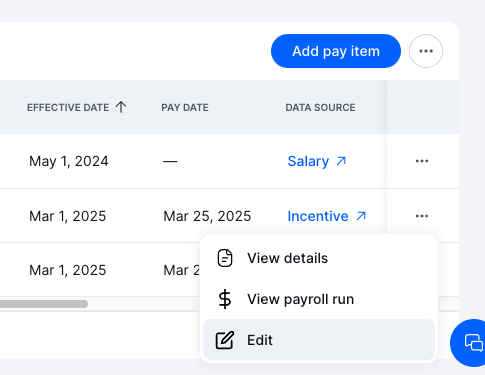The height and width of the screenshot is (375, 485).
Task: Click the dollar sign icon
Action: (225, 299)
